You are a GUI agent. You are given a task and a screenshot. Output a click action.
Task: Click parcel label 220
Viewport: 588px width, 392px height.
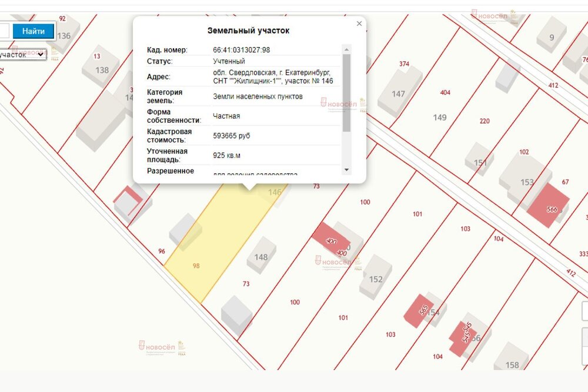tap(485, 121)
